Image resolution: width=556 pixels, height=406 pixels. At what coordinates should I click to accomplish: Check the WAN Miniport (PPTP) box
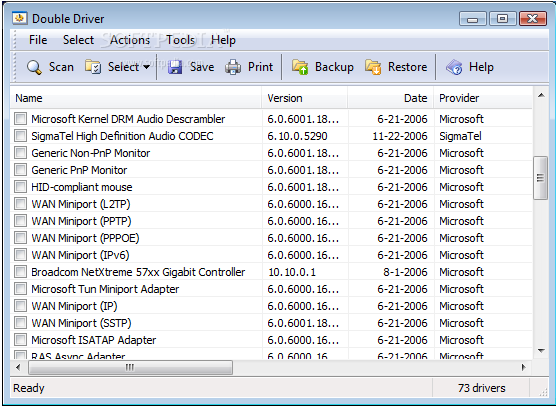coord(20,221)
